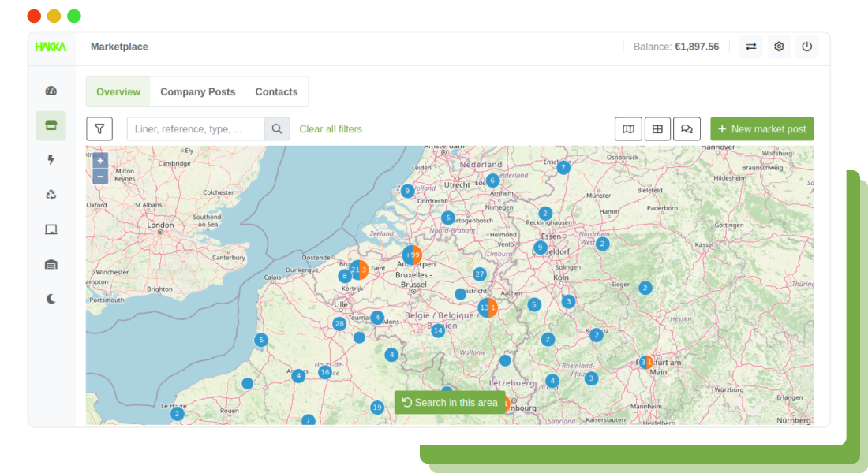868x473 pixels.
Task: Click the 28 cluster near Lille
Action: [x=339, y=324]
